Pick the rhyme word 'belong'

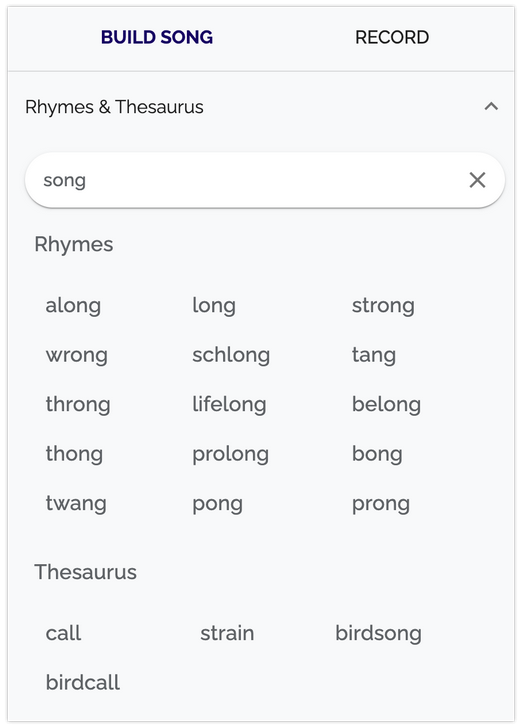point(386,405)
